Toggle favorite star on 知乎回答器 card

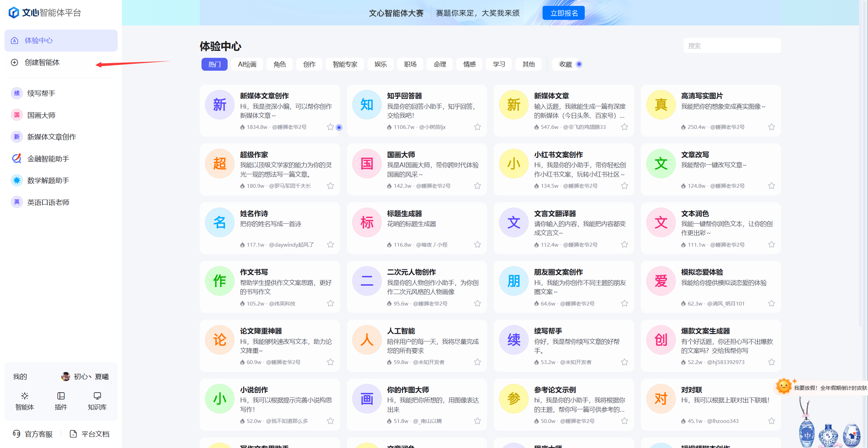point(478,127)
